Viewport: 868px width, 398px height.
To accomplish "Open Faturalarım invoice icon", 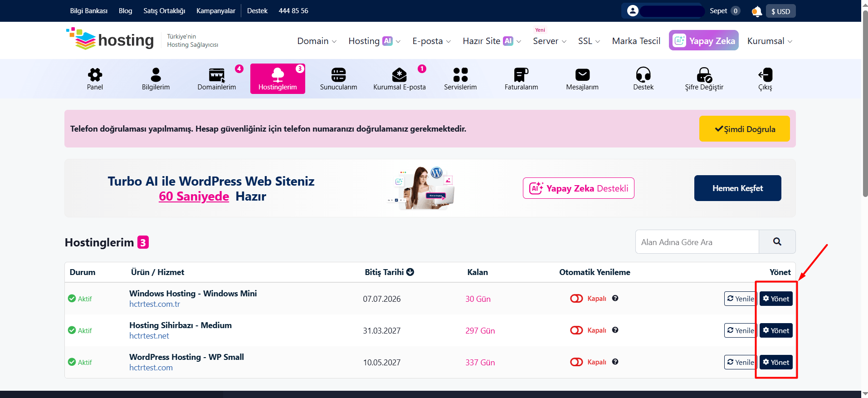I will pyautogui.click(x=521, y=74).
